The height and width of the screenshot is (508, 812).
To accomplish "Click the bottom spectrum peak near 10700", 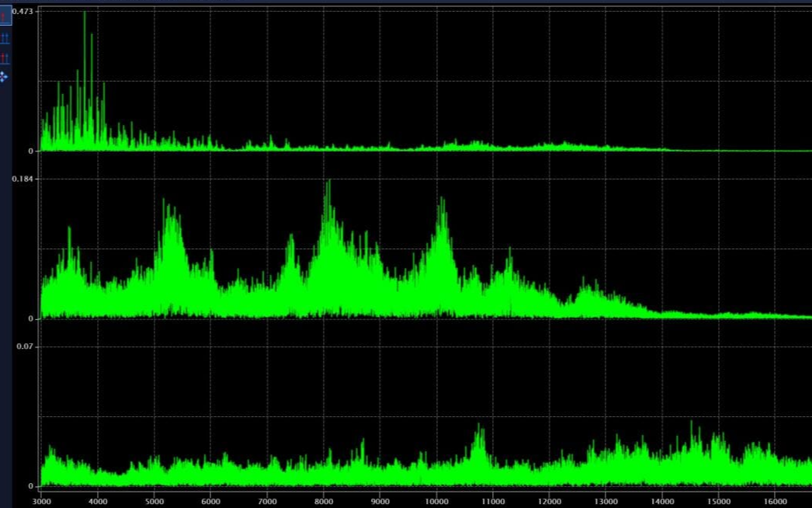I will (x=478, y=426).
